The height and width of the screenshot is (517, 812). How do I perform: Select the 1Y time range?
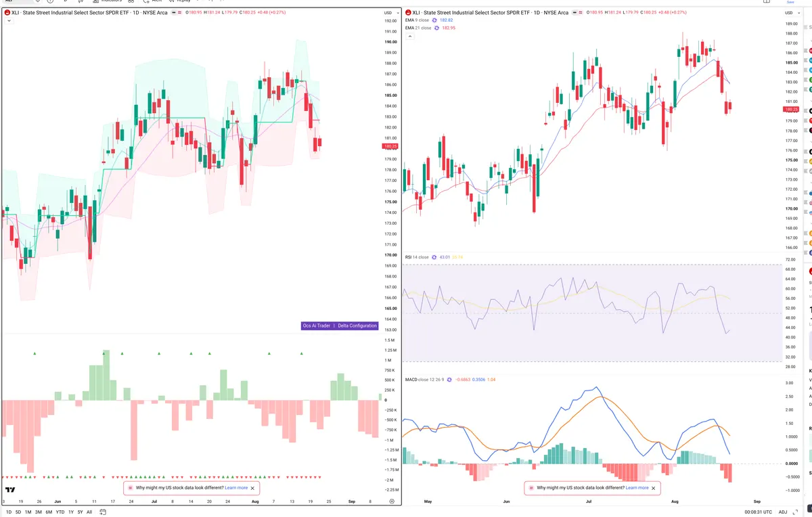click(x=70, y=512)
